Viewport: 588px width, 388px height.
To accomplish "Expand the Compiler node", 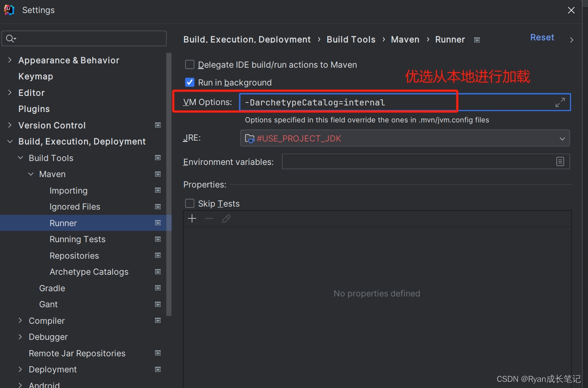I will tap(20, 320).
